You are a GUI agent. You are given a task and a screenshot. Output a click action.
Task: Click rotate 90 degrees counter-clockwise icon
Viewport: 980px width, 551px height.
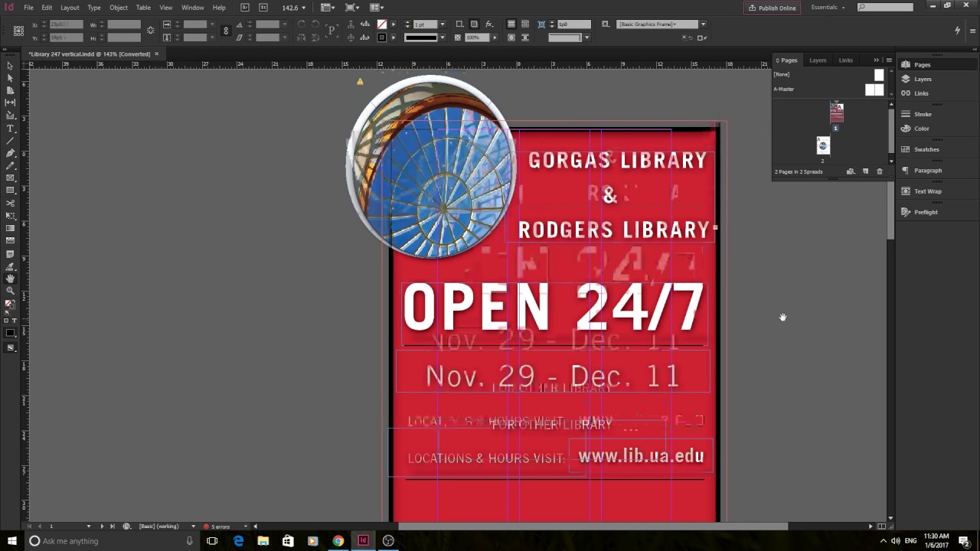coord(315,24)
